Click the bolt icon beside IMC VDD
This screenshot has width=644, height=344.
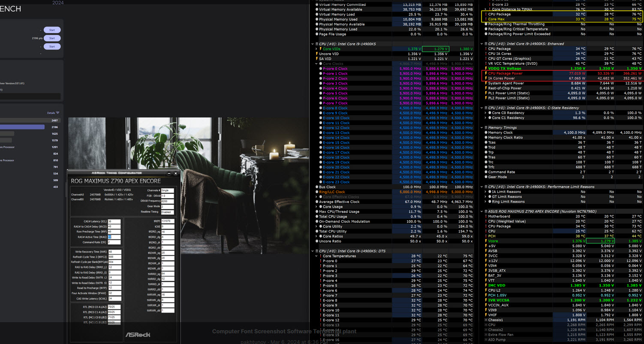(486, 286)
